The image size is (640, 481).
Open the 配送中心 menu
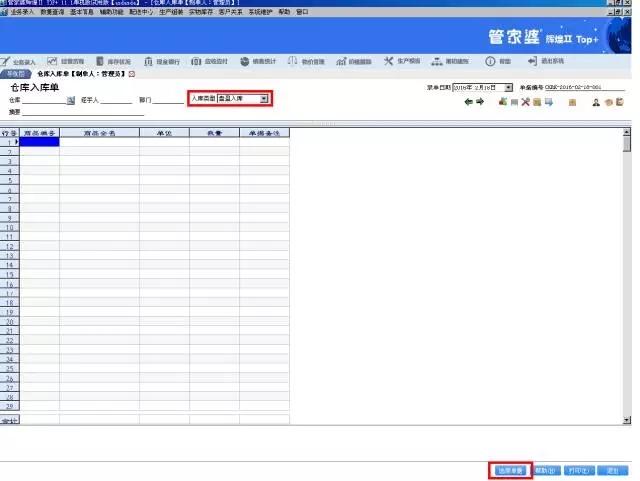(x=141, y=12)
